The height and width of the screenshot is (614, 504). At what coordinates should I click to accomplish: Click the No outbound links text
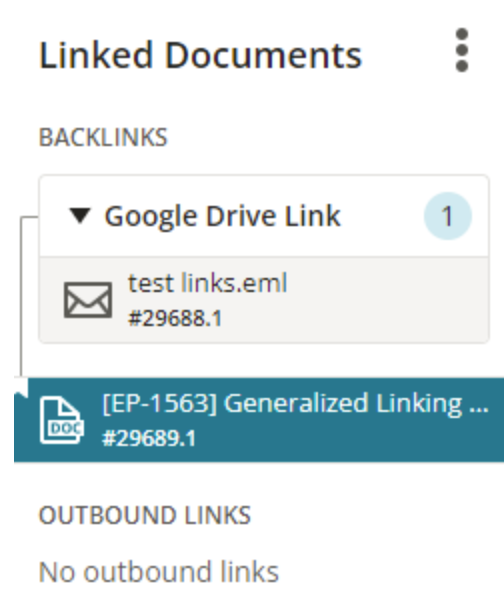159,572
